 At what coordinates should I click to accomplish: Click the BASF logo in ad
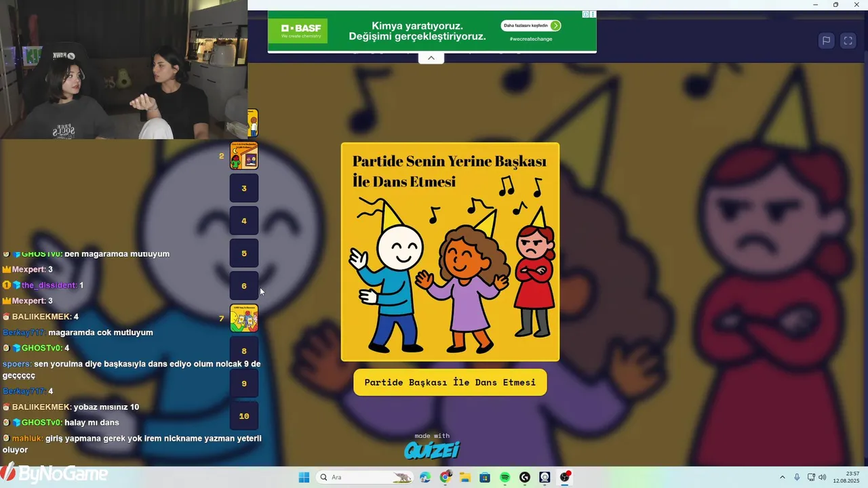point(298,30)
